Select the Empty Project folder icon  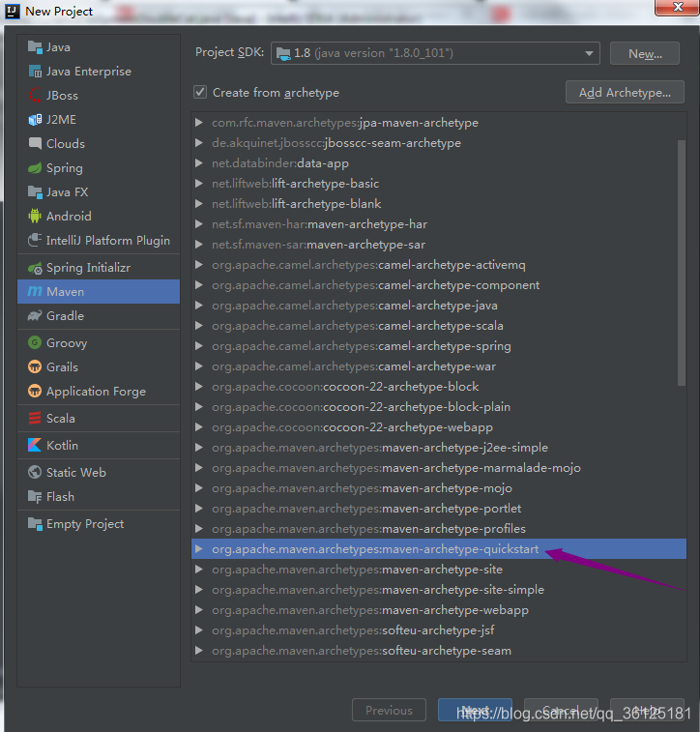click(35, 524)
